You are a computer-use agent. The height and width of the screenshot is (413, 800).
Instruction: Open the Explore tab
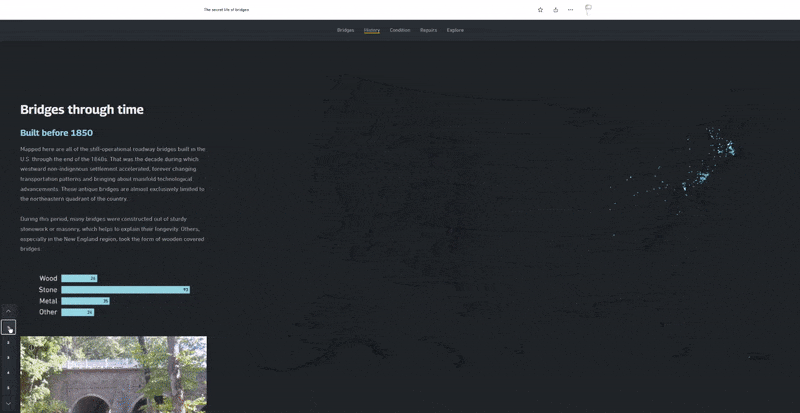point(455,30)
